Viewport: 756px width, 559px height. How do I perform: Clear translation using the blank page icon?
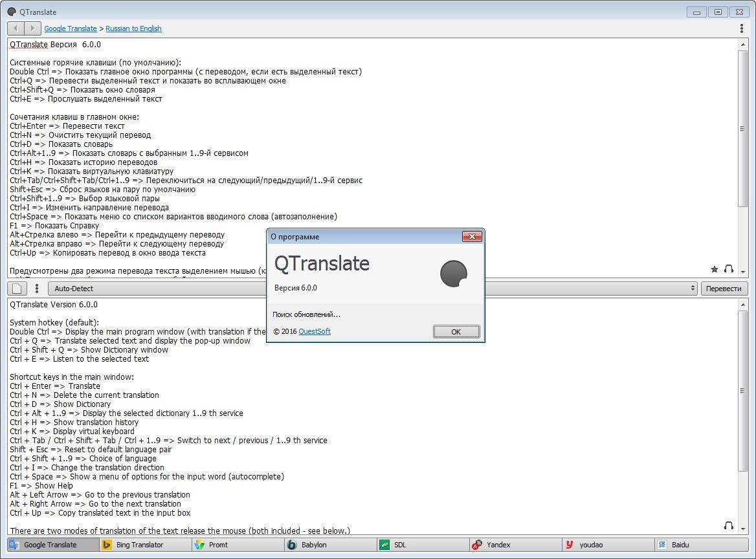point(17,288)
